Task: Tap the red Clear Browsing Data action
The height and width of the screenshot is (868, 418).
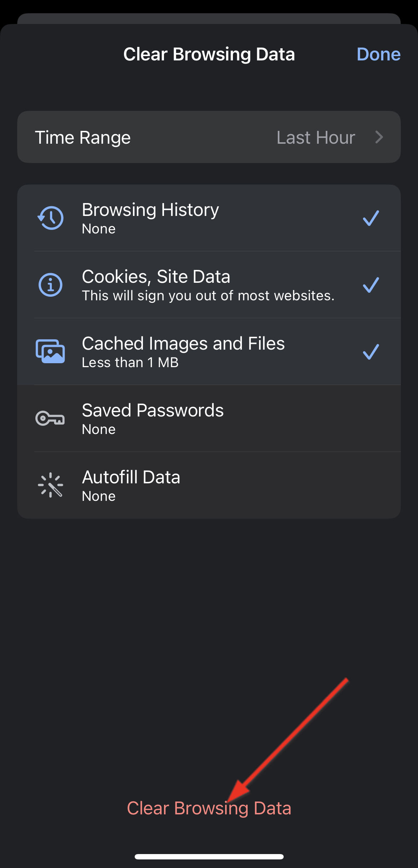Action: pyautogui.click(x=209, y=807)
